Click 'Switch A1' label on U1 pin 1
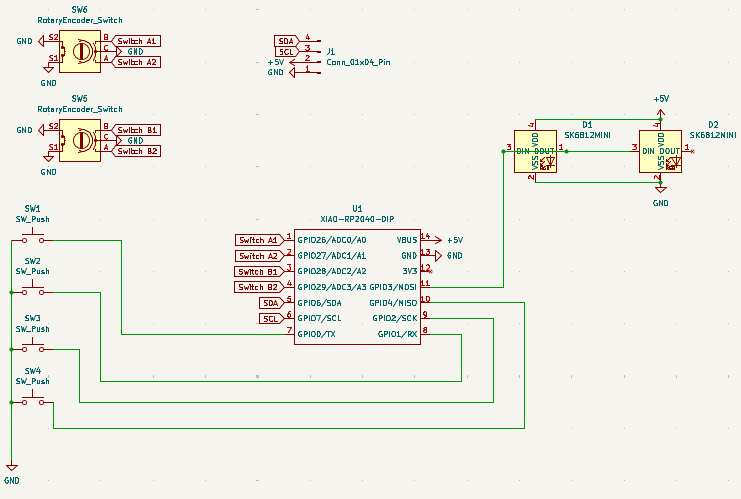The width and height of the screenshot is (741, 499). pyautogui.click(x=259, y=240)
